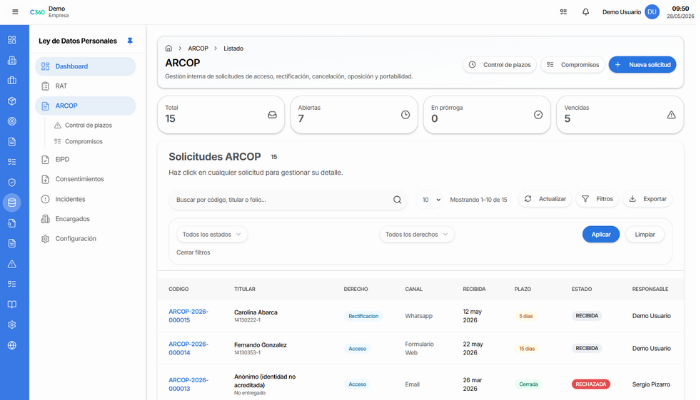This screenshot has height=400, width=700.
Task: Click the Exportar button
Action: click(648, 199)
